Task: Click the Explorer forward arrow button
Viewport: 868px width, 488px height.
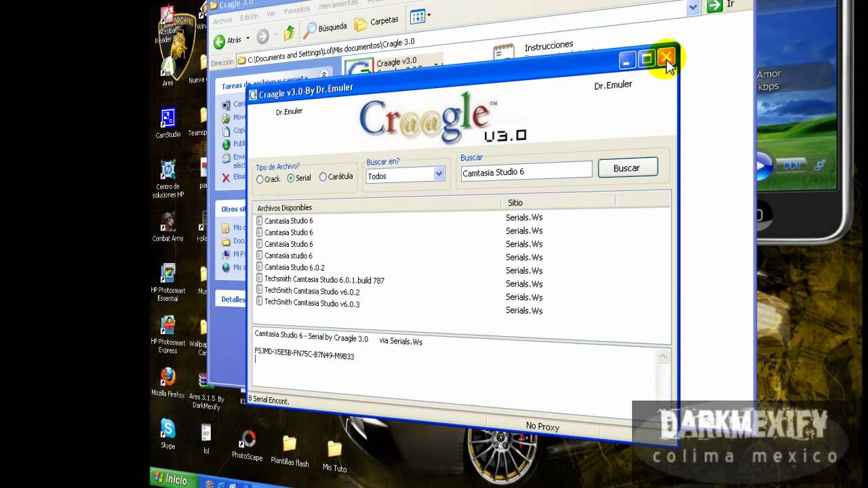Action: click(x=263, y=37)
